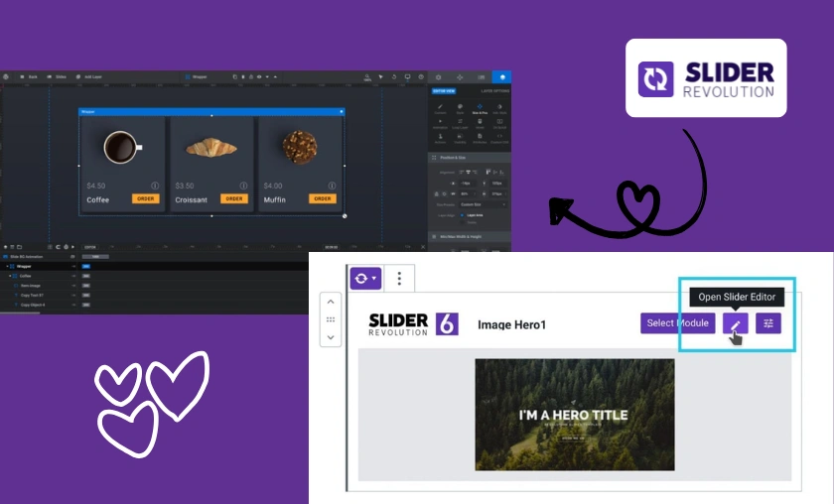Click the X position input field
The width and height of the screenshot is (834, 504).
click(468, 184)
